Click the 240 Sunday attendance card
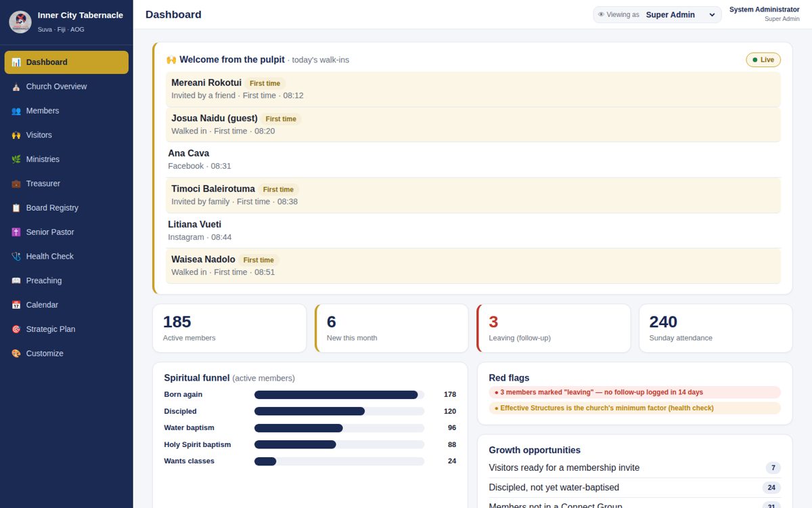Screen dimensions: 812x508 click(716, 329)
